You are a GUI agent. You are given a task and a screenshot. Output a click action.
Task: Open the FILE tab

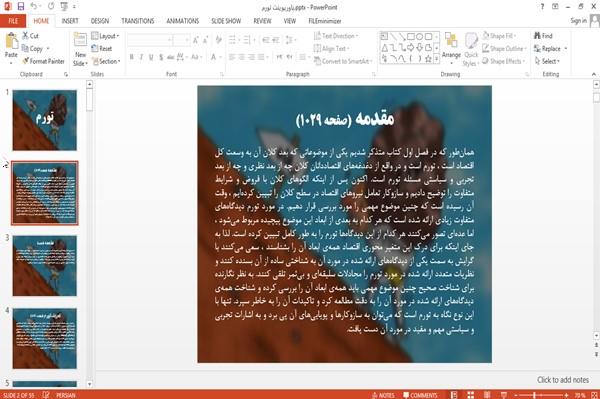click(13, 21)
